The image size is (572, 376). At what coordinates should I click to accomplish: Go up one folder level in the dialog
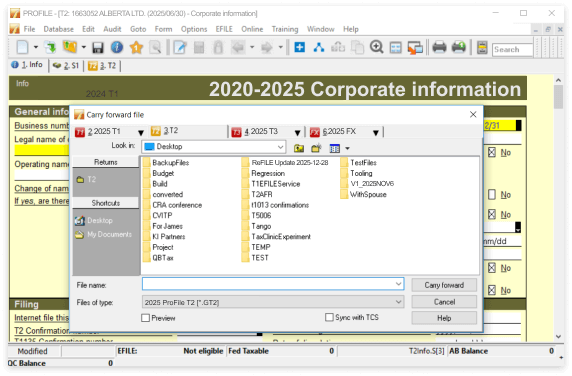(299, 148)
